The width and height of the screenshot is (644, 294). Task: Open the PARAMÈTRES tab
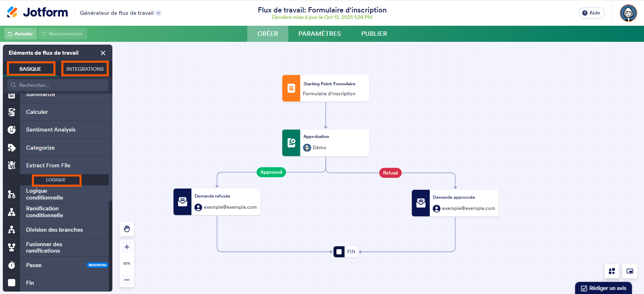(319, 34)
